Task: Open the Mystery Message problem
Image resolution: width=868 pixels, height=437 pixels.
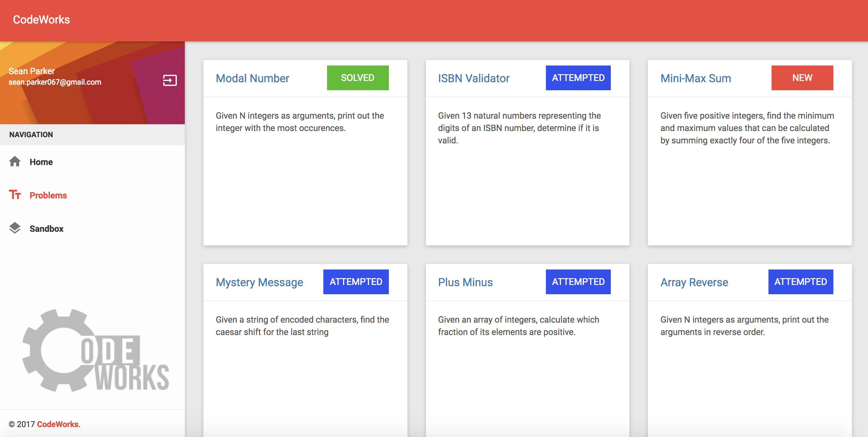Action: coord(259,282)
